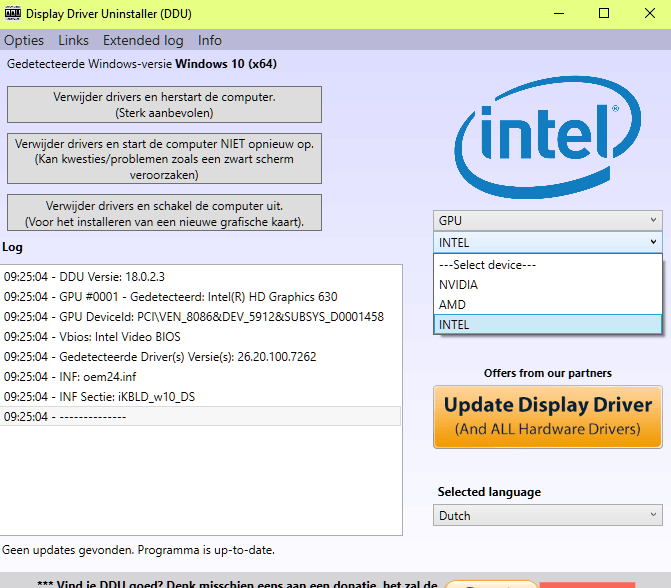Open the Dutch language dropdown
Image resolution: width=671 pixels, height=588 pixels.
point(548,516)
